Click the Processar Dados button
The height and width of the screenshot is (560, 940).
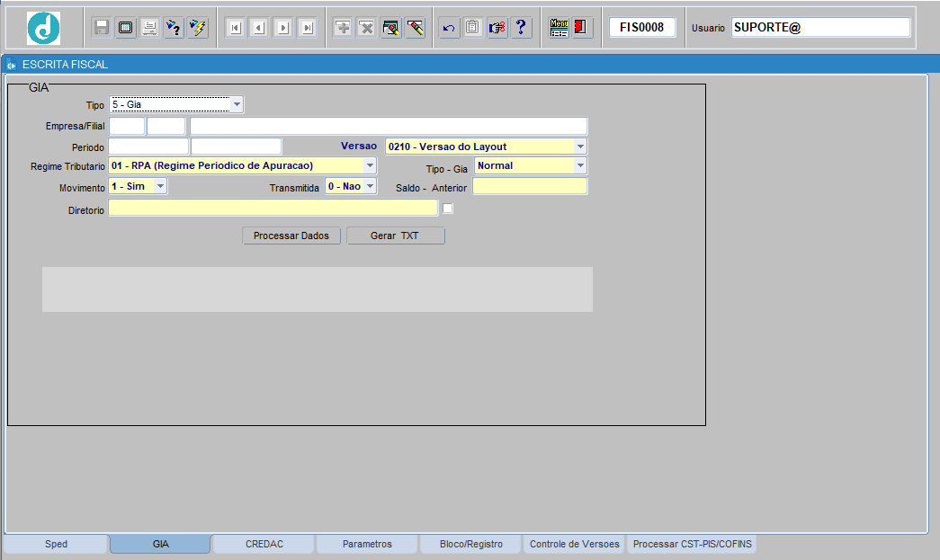tap(291, 236)
